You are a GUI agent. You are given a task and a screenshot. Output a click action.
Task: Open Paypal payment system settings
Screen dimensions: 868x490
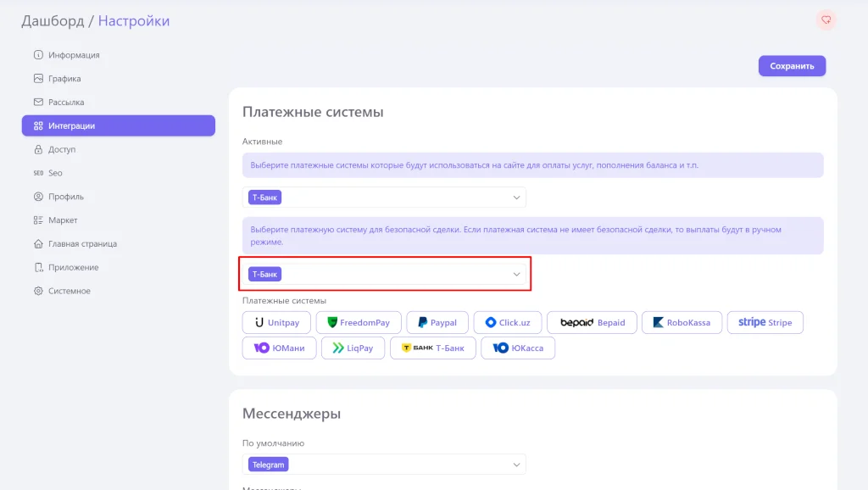[437, 323]
